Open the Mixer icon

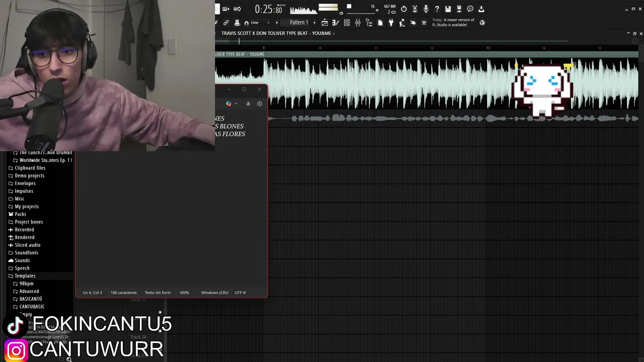(358, 23)
